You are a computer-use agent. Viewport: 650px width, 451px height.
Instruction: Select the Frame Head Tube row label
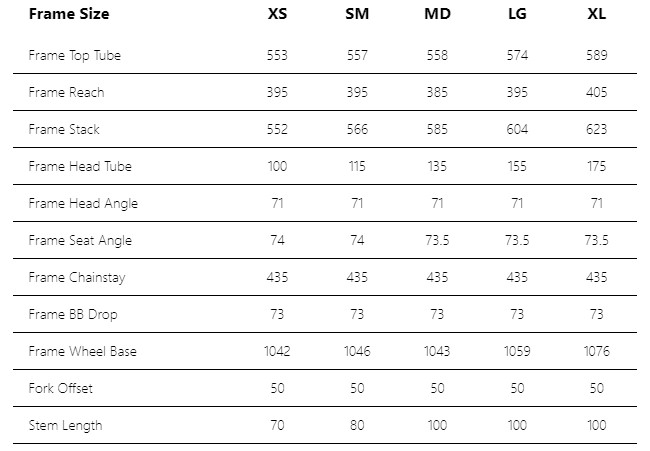[80, 166]
